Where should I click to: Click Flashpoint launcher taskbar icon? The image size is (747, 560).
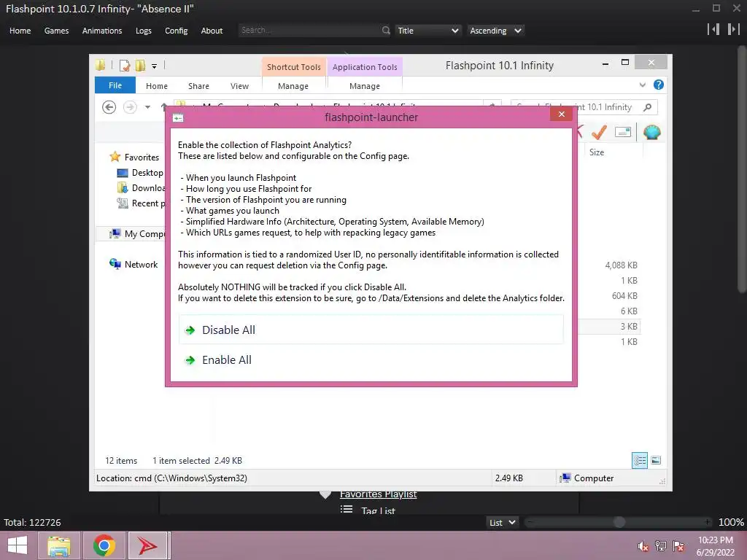(147, 545)
